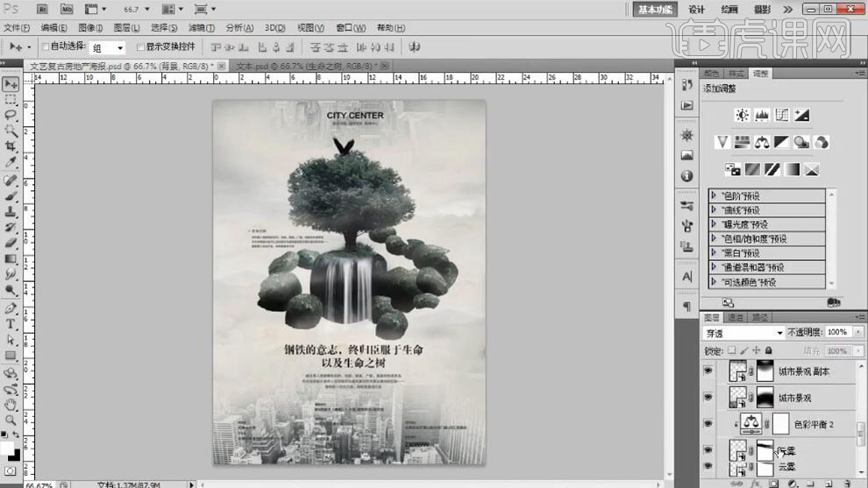Add a Curves adjustment
This screenshot has width=868, height=488.
(x=782, y=115)
